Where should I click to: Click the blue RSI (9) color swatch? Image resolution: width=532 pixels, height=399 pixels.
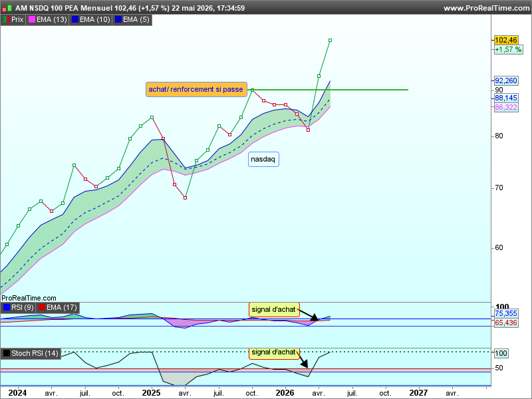7,308
